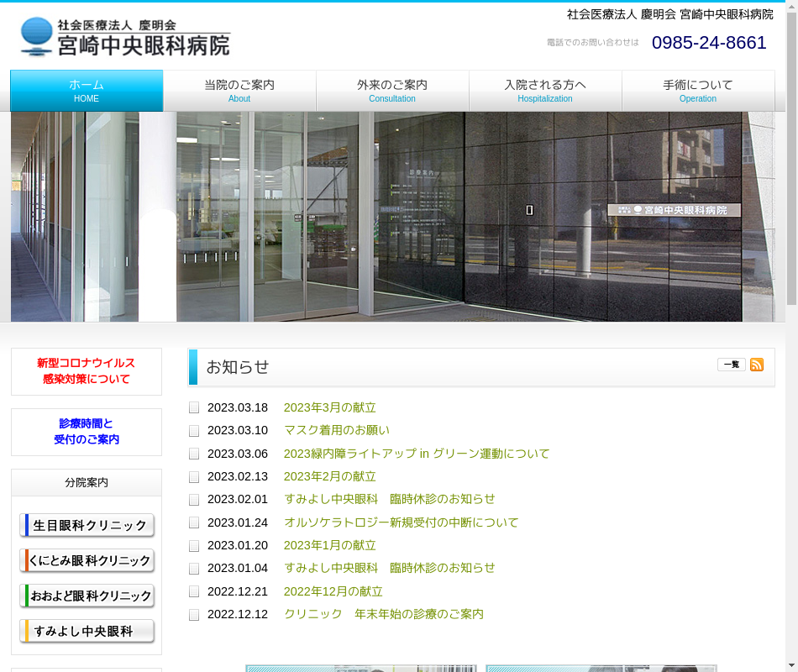Click the RSS feed icon
The image size is (798, 672).
coord(757,365)
